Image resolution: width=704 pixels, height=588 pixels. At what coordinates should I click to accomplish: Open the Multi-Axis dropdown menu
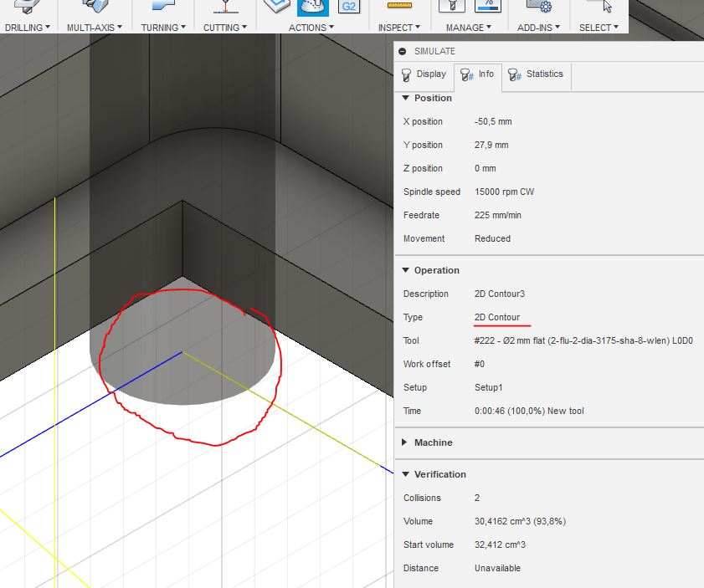point(95,28)
